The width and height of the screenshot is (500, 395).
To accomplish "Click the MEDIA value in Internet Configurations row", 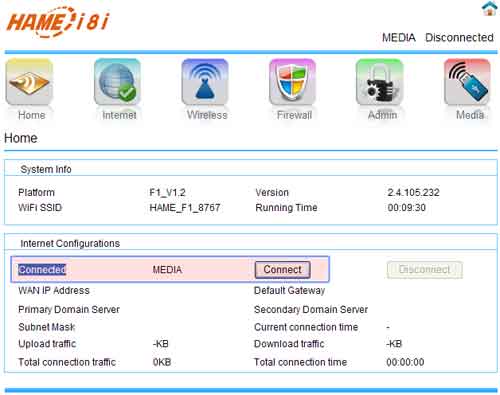I will coord(167,269).
